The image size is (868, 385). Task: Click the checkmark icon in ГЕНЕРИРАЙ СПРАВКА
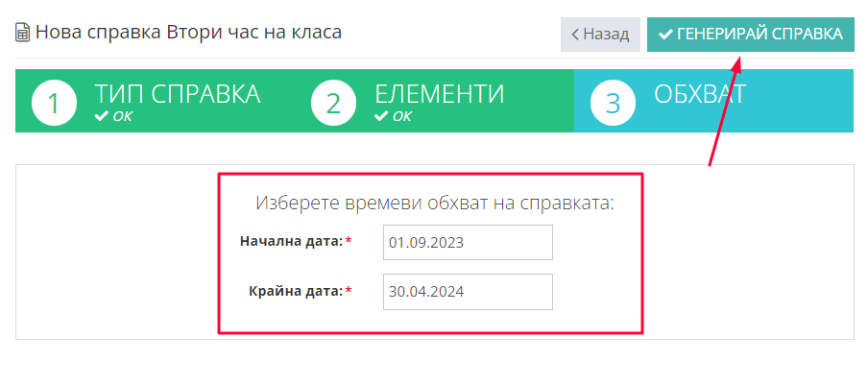pos(664,35)
